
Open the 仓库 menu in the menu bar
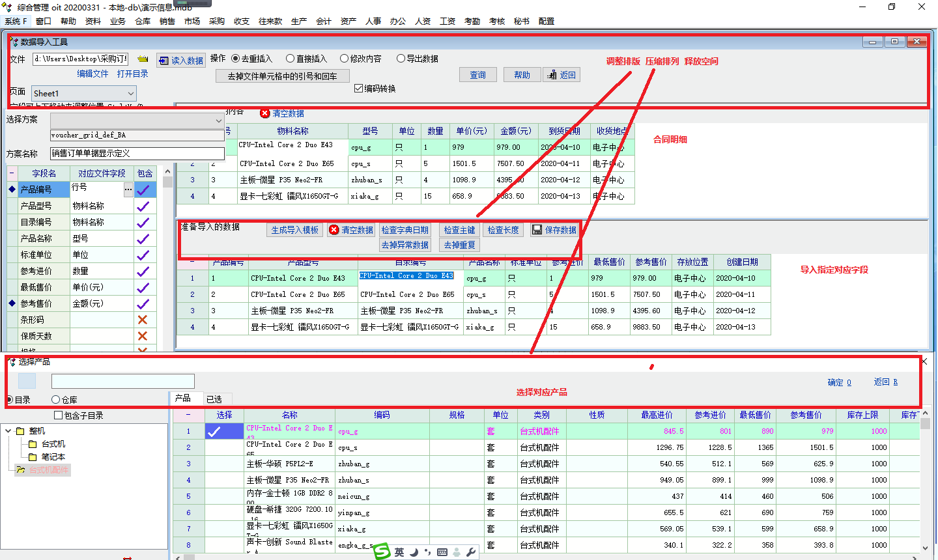[143, 21]
